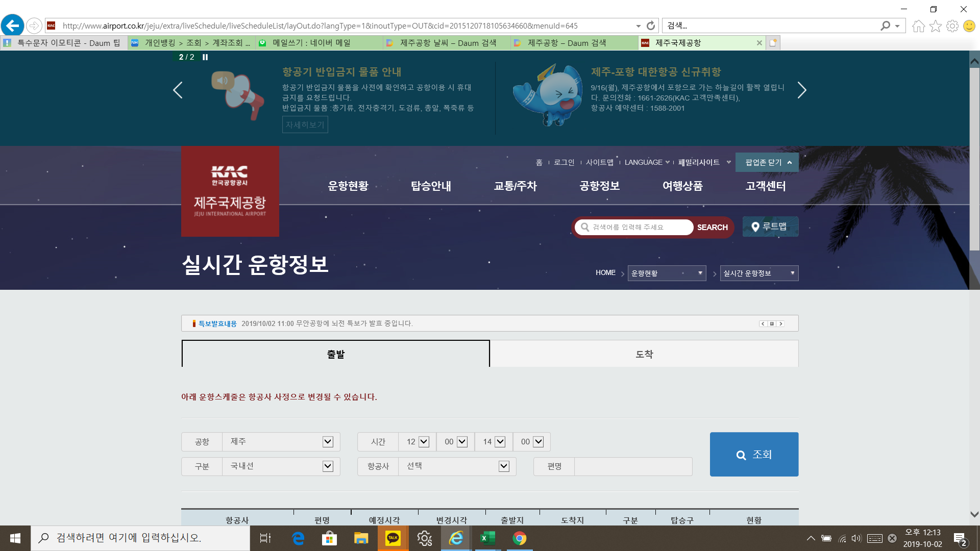Click the 편명 flight number field
The width and height of the screenshot is (980, 551).
[x=633, y=466]
